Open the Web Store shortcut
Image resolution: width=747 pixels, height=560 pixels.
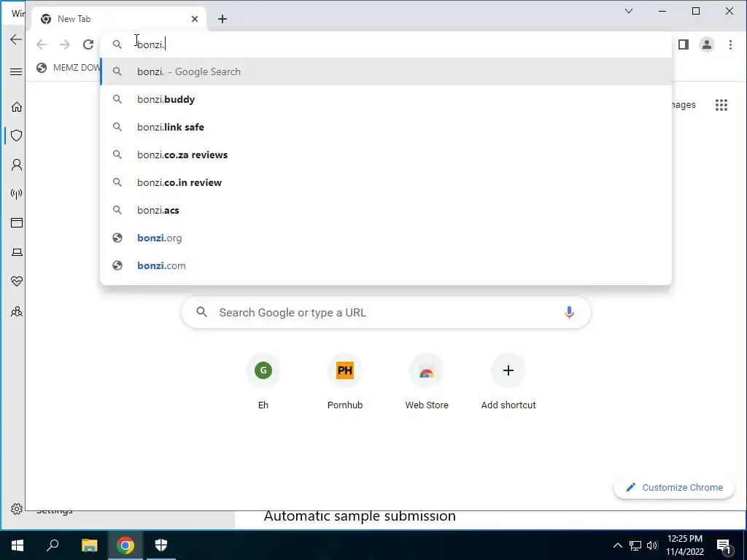tap(426, 382)
